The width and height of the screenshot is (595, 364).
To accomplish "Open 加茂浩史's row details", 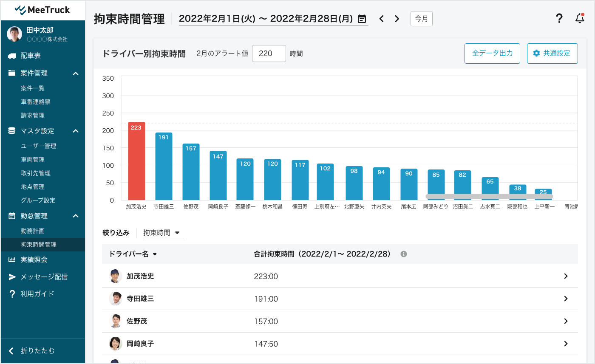I will tap(566, 276).
